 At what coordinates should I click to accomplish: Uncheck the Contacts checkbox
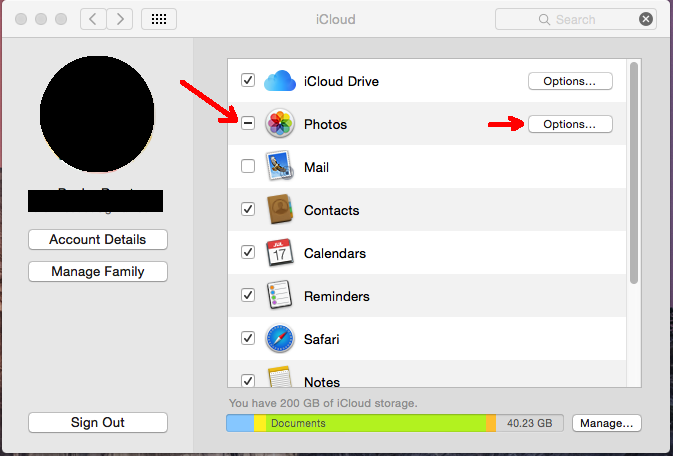click(x=248, y=209)
